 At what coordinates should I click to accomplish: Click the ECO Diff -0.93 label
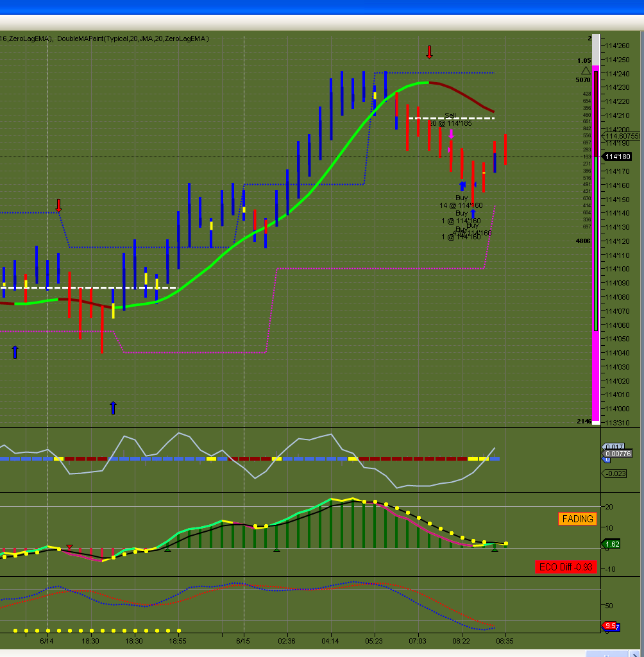[566, 567]
